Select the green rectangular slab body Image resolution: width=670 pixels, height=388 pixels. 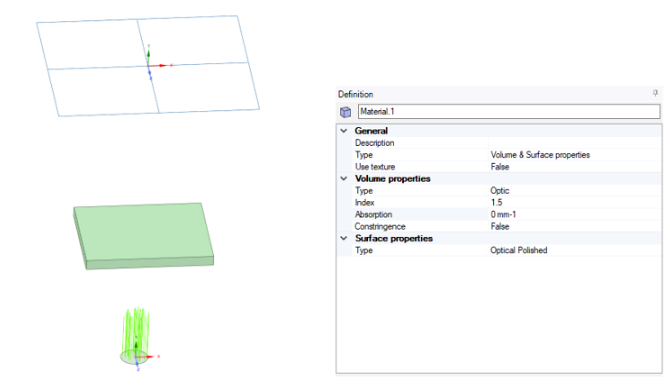(x=144, y=236)
